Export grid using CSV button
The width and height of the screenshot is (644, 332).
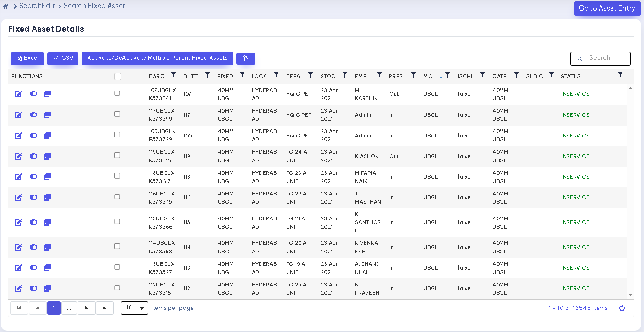[x=63, y=58]
